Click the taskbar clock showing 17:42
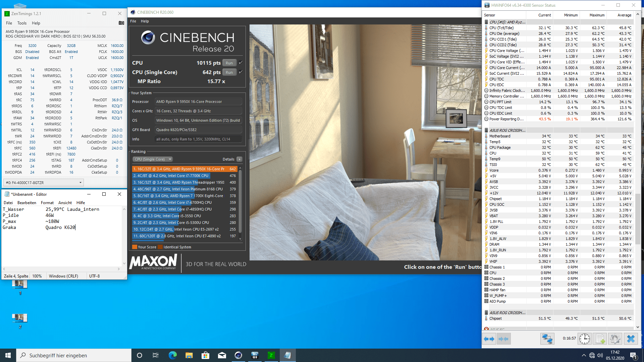644x362 pixels. [x=615, y=355]
